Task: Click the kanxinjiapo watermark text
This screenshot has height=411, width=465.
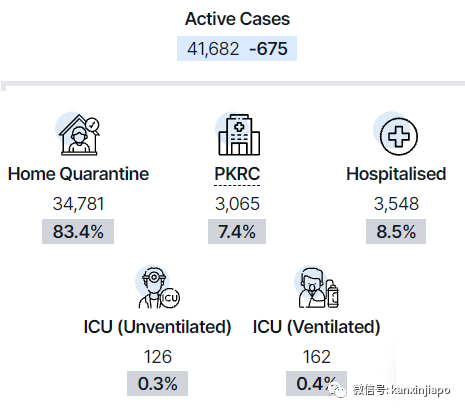Action: pos(421,390)
